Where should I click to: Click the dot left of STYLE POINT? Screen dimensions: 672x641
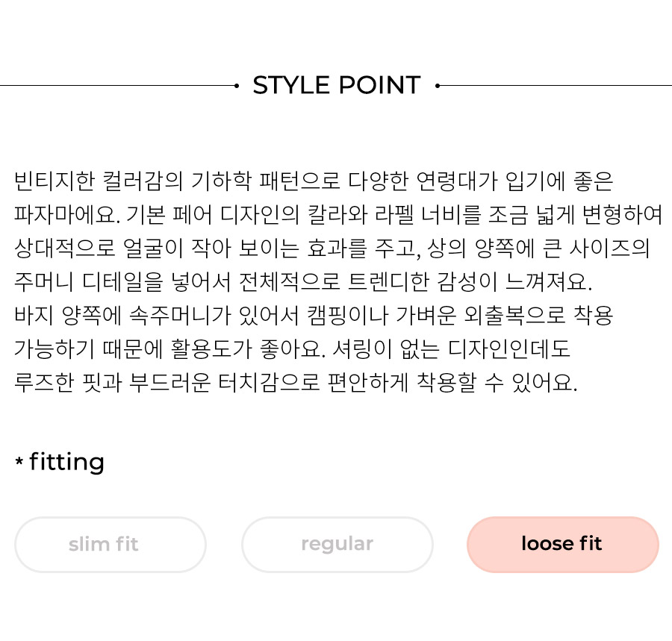click(x=237, y=86)
